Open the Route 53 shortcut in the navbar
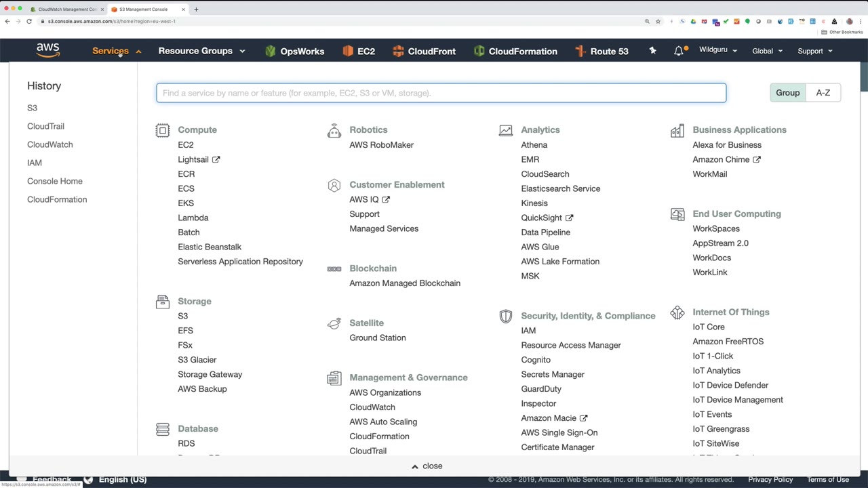The width and height of the screenshot is (868, 488). coord(601,51)
